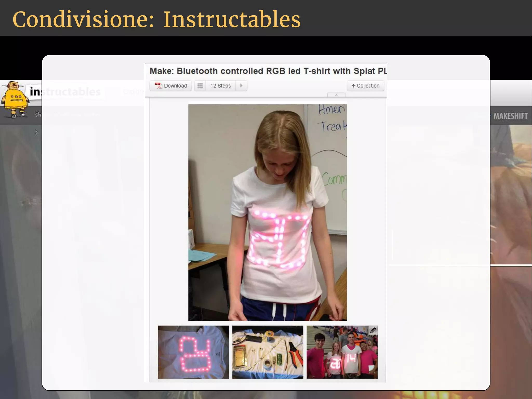Click the Bluetooth RGB led T-shirt title
Image resolution: width=532 pixels, height=399 pixels.
(x=268, y=71)
